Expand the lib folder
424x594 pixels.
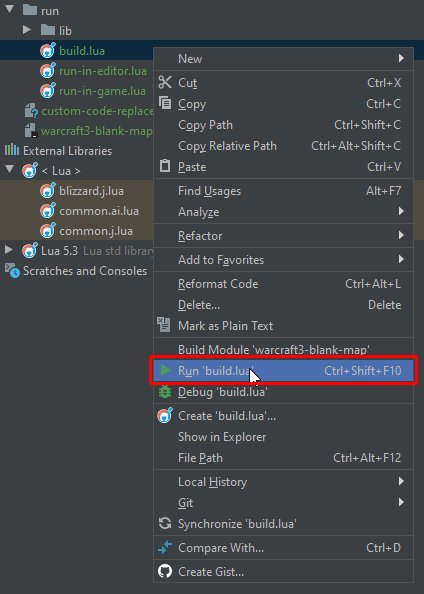tap(27, 30)
